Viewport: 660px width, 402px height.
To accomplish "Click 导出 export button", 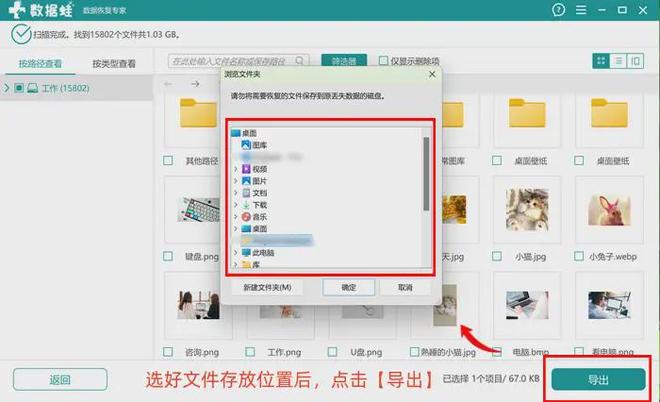I will (x=597, y=380).
